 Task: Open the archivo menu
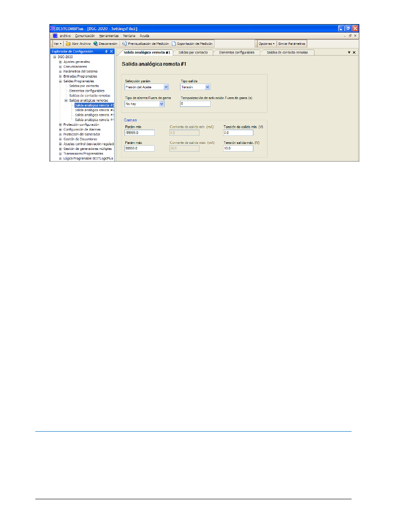pos(65,36)
